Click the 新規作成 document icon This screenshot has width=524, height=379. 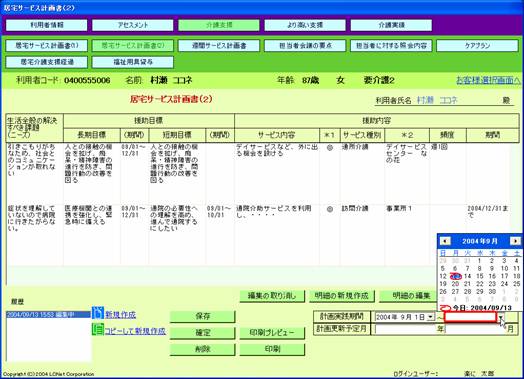pyautogui.click(x=98, y=313)
